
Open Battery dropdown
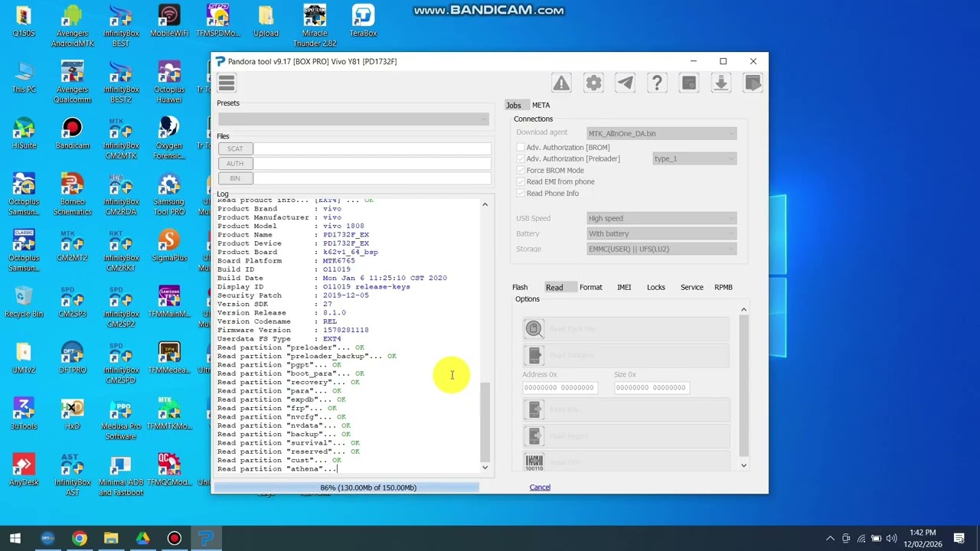click(x=661, y=233)
